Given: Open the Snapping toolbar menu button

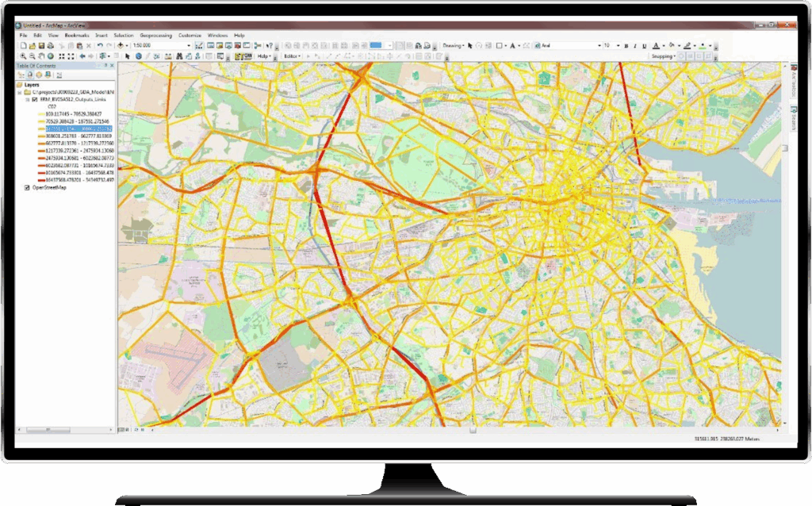Looking at the screenshot, I should click(662, 56).
